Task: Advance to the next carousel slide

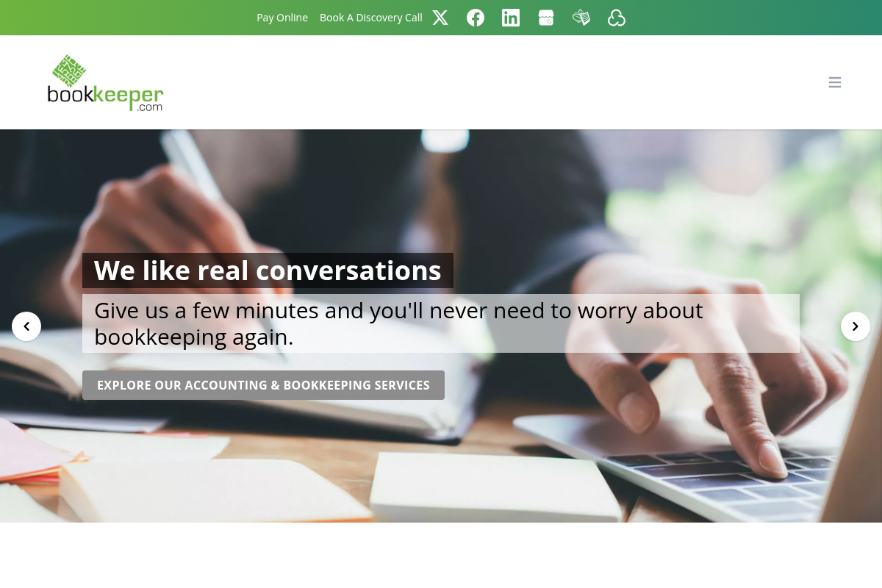Action: [856, 326]
